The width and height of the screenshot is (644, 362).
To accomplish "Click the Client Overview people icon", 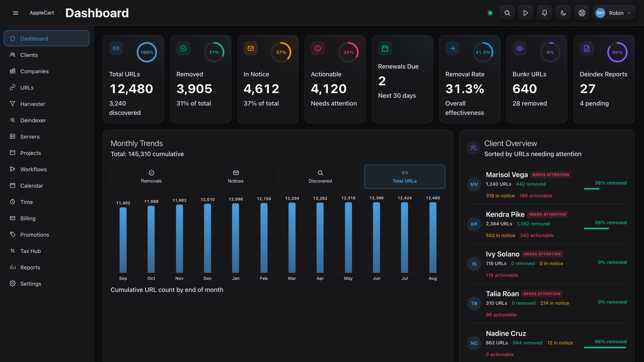I will pos(473,148).
